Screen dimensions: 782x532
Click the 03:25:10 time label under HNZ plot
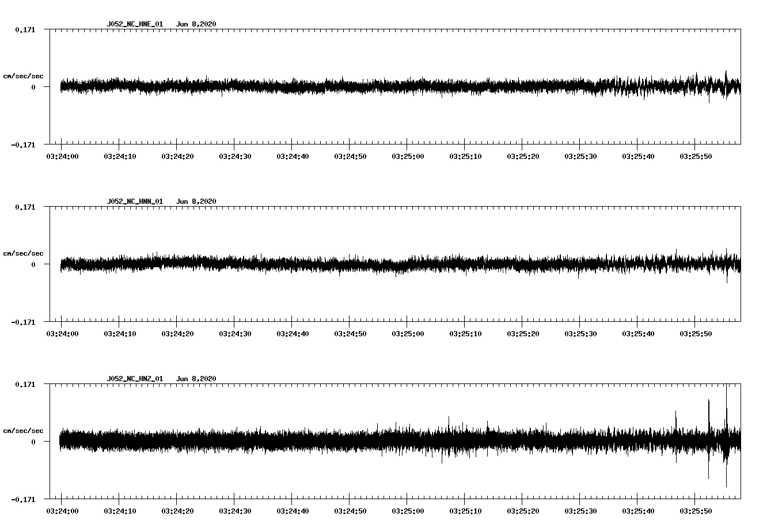click(x=465, y=511)
